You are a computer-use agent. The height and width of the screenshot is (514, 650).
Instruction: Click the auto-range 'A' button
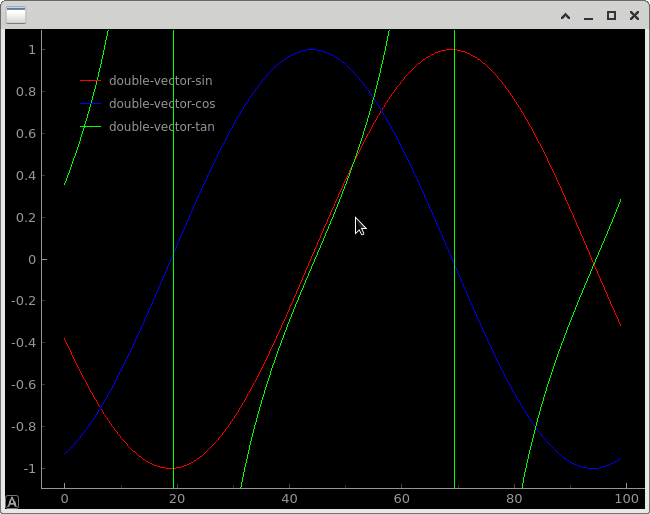[x=12, y=502]
